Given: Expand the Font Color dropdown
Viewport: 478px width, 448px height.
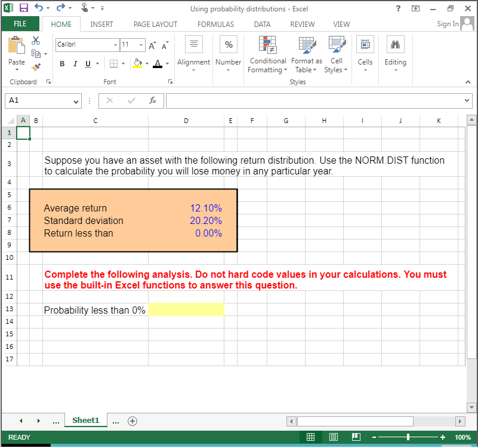Looking at the screenshot, I should click(167, 63).
